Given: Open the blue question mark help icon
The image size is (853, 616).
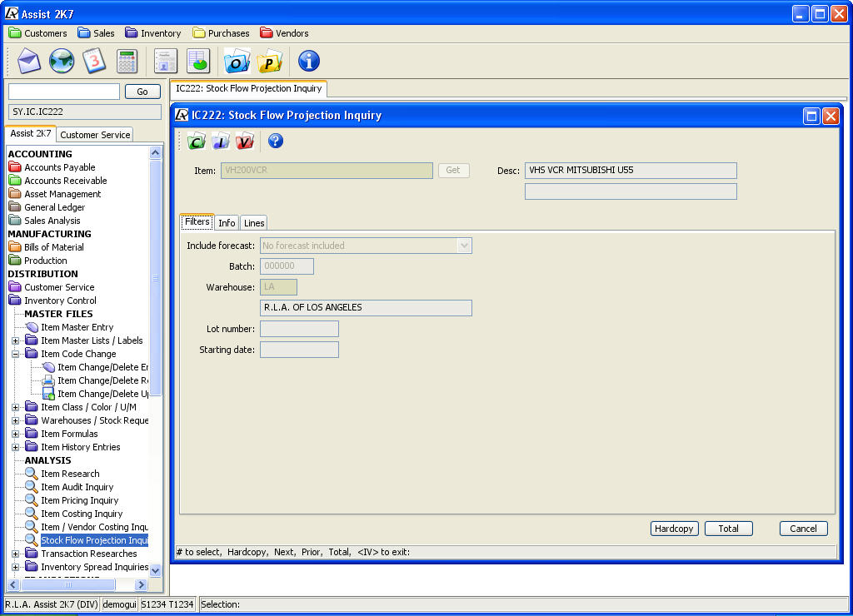Looking at the screenshot, I should [276, 141].
